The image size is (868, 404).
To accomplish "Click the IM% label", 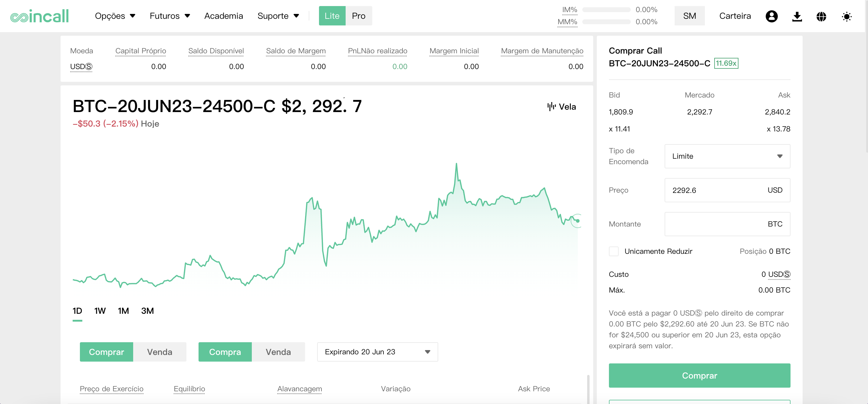I will 570,10.
